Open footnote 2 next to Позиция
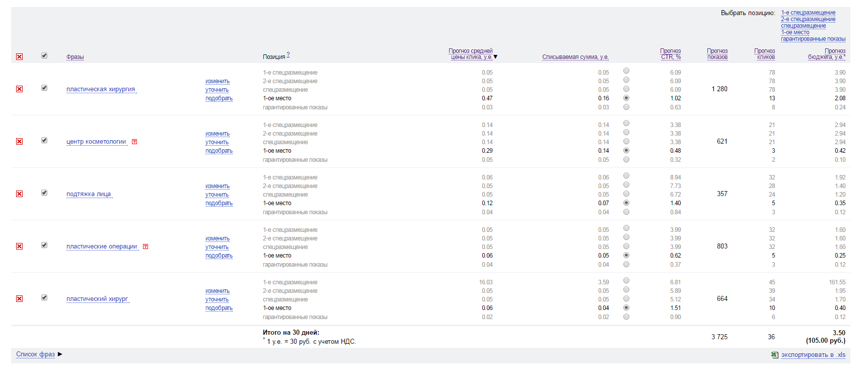Image resolution: width=868 pixels, height=371 pixels. (288, 54)
